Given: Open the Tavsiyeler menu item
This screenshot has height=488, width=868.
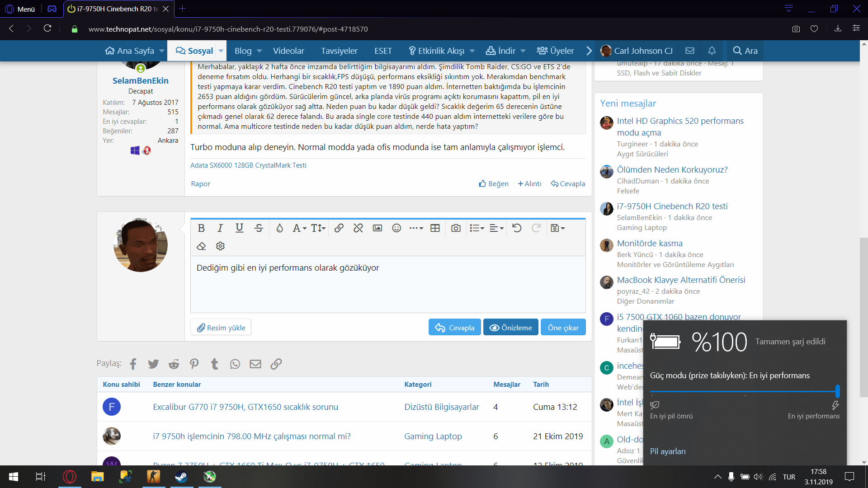Looking at the screenshot, I should click(x=339, y=51).
